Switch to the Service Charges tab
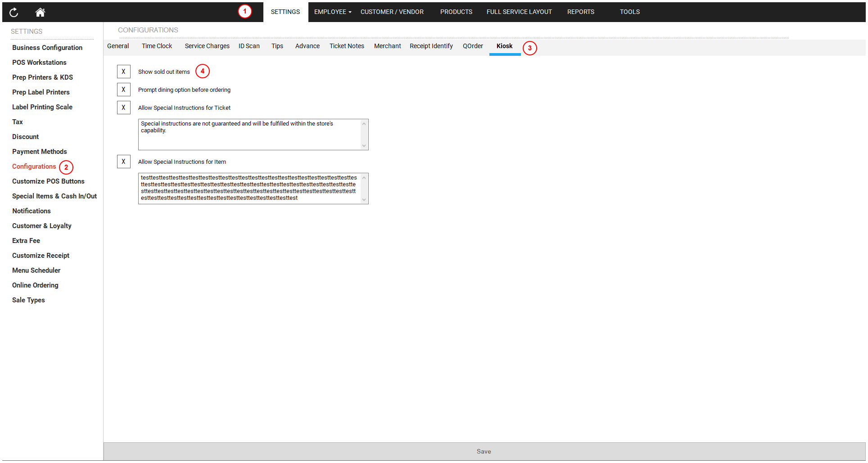Screen dimensions: 868x463 207,46
